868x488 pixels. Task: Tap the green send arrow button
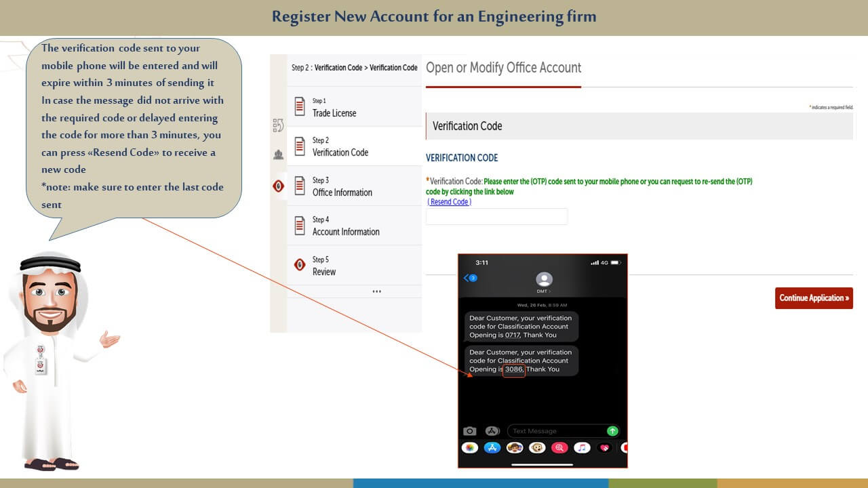click(x=612, y=431)
